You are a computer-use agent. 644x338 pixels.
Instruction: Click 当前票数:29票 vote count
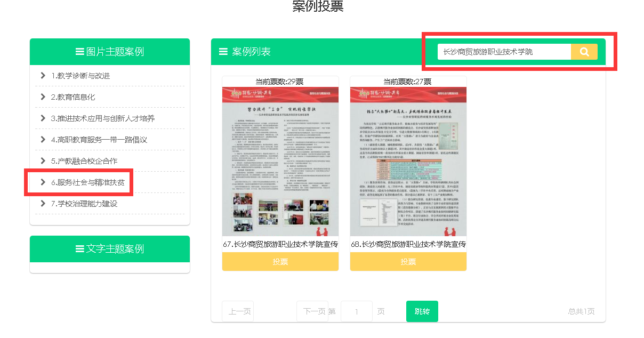[280, 82]
